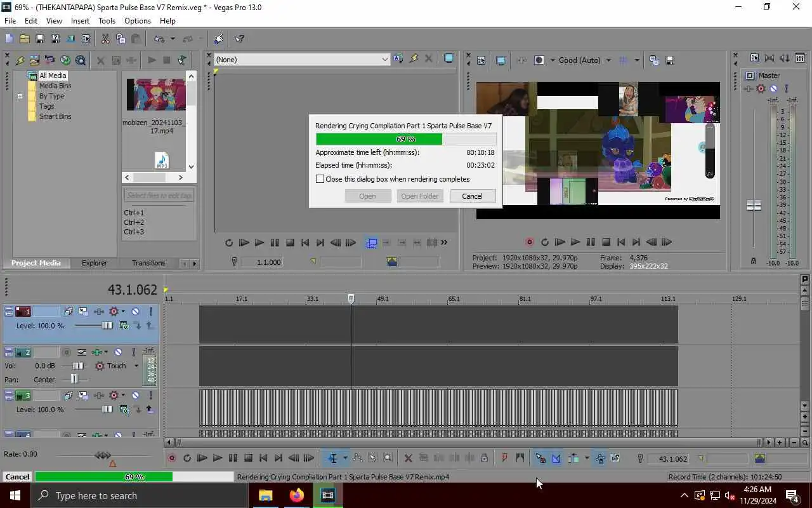812x508 pixels.
Task: Click the Ctrl+1 tag shortcut
Action: (134, 213)
